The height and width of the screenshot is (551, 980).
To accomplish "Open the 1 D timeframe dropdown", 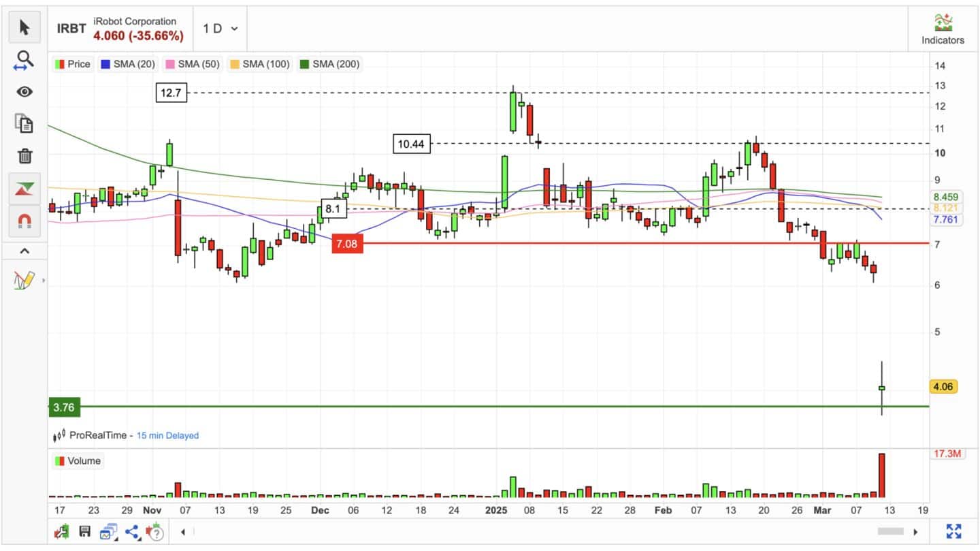I will coord(220,29).
